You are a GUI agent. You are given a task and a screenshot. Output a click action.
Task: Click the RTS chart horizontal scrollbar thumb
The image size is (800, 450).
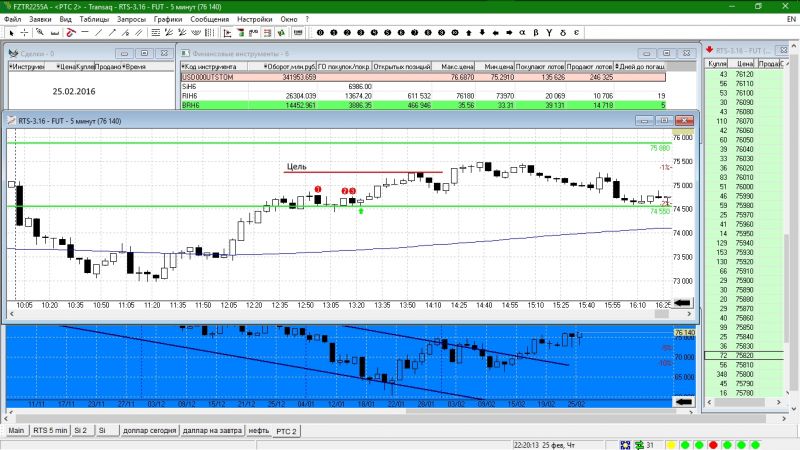662,314
